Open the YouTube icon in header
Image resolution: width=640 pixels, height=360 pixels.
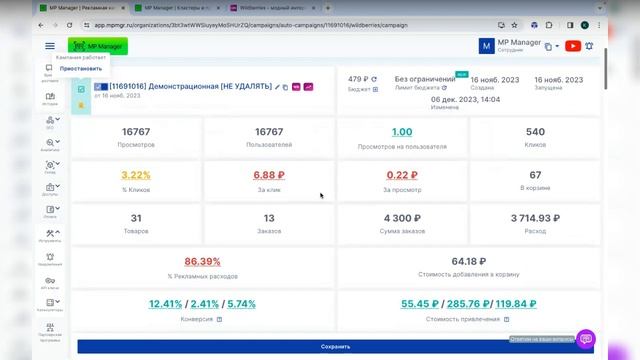point(573,46)
